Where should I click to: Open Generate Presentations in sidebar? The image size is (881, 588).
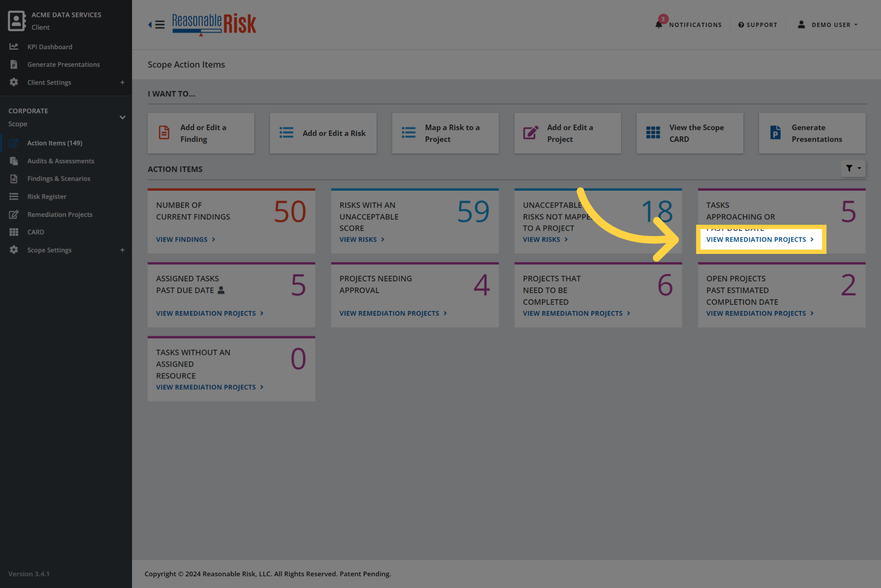point(64,64)
